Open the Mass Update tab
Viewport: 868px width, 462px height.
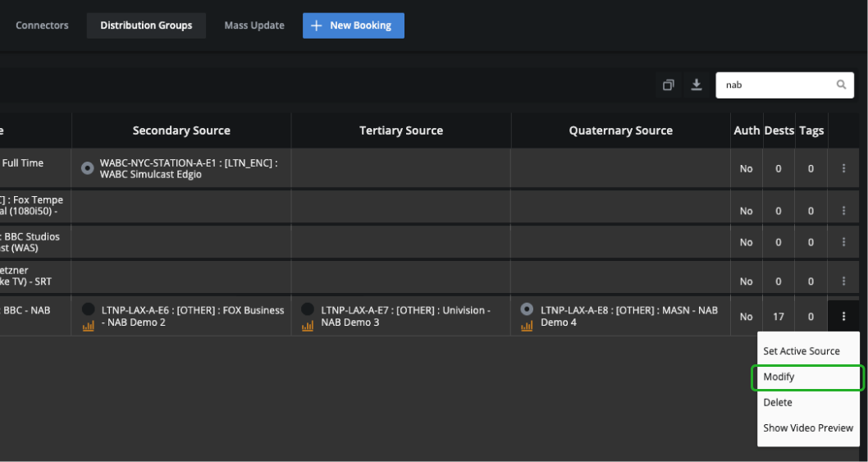(254, 25)
